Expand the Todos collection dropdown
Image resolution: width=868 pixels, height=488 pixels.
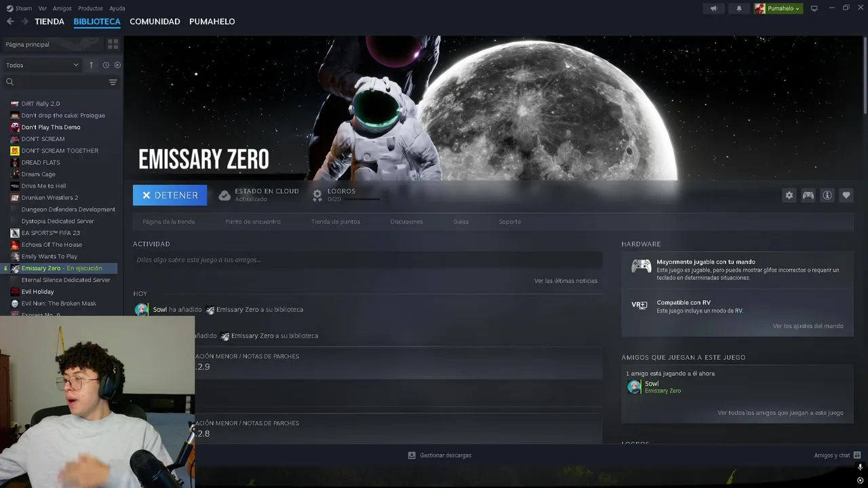coord(42,65)
